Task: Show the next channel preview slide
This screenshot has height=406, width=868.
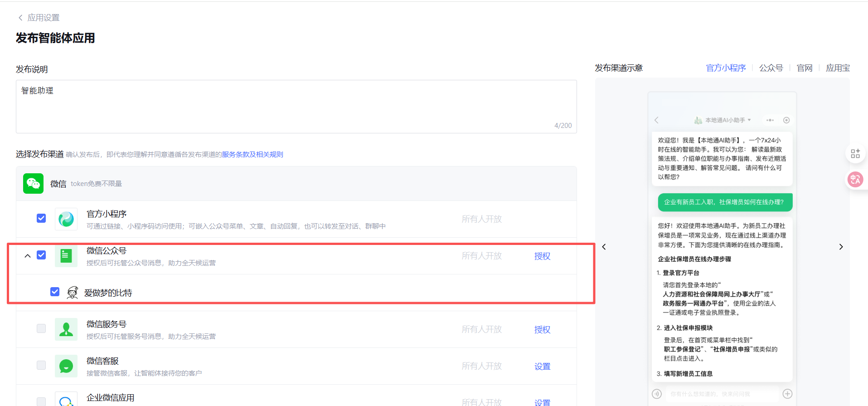Action: pos(841,247)
